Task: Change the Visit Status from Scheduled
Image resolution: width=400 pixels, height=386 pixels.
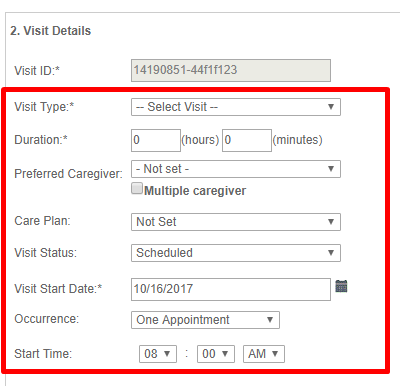Action: pos(236,253)
